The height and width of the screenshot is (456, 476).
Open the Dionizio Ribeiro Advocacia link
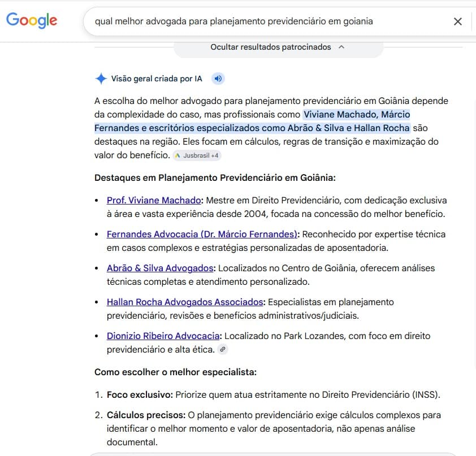click(x=163, y=336)
